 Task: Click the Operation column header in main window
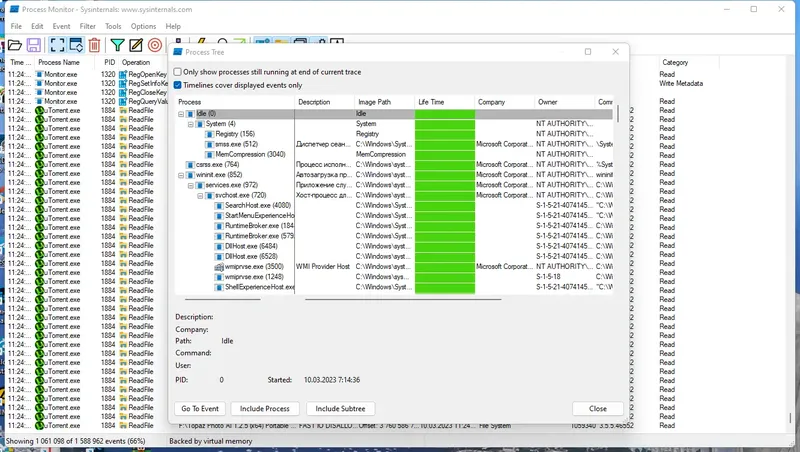coord(142,62)
